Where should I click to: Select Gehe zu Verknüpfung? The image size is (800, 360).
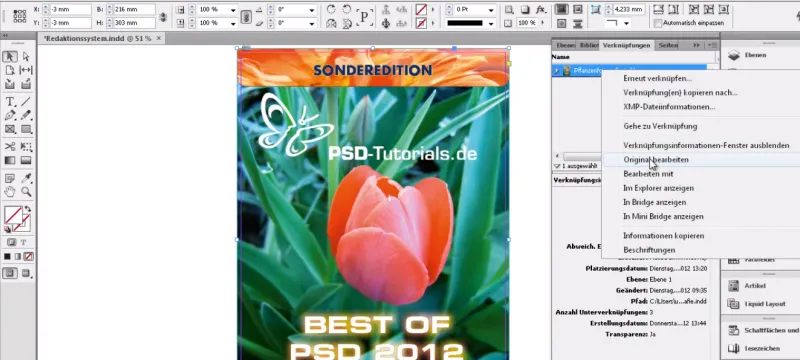(x=660, y=126)
